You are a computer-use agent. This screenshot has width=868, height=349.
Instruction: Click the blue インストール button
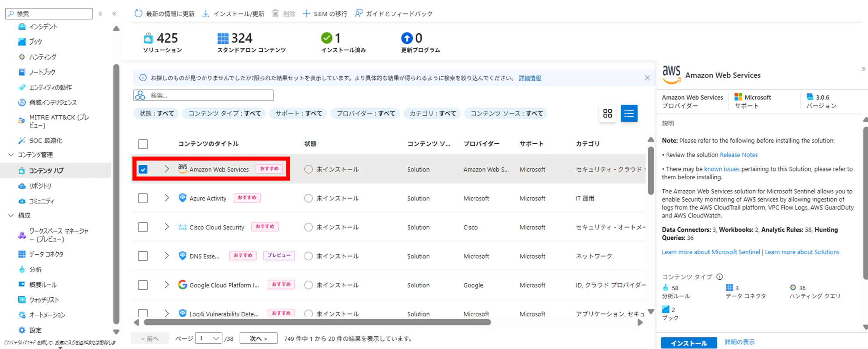coord(689,343)
